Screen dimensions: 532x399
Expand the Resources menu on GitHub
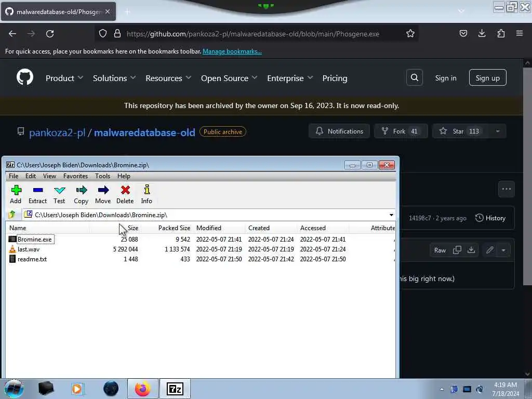coord(168,78)
